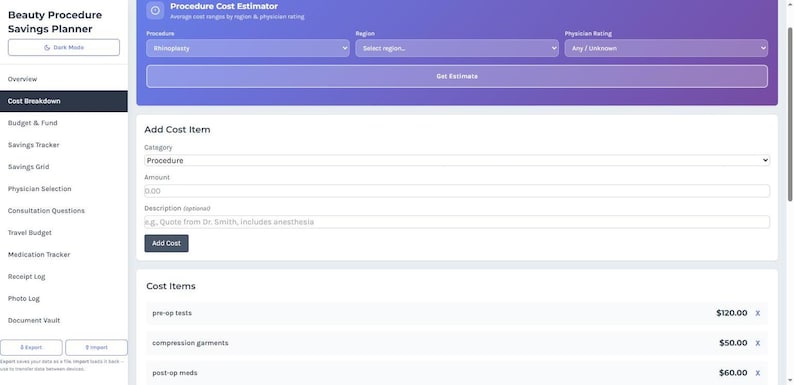The image size is (794, 385).
Task: Open Travel Budget section
Action: [64, 233]
